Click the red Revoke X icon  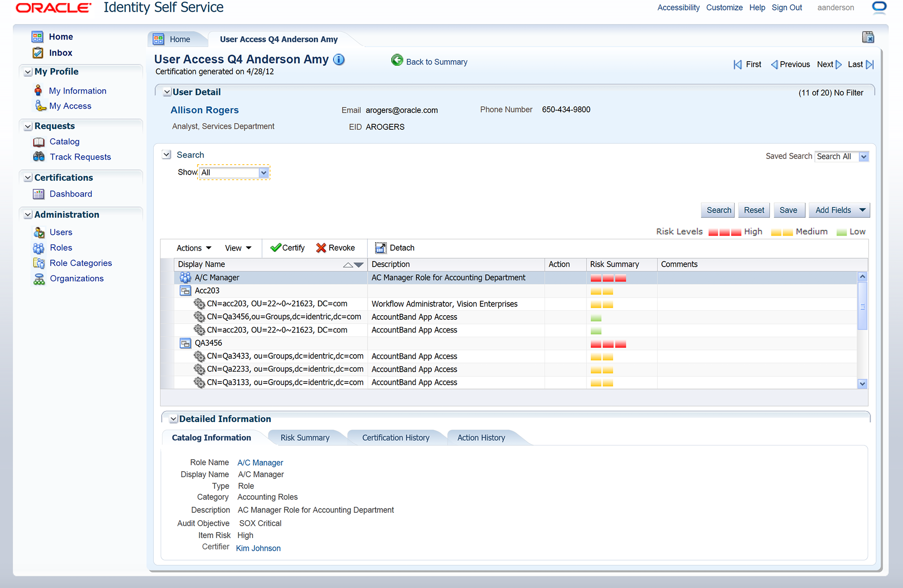tap(321, 248)
